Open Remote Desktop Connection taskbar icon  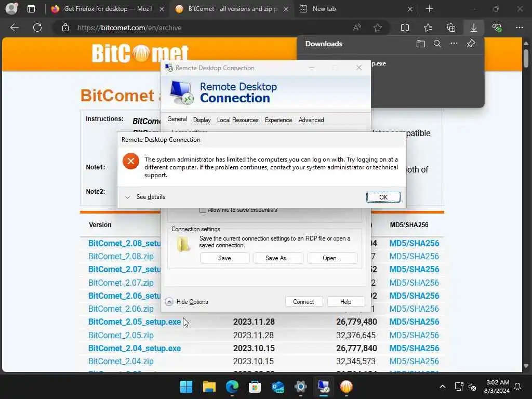(324, 387)
